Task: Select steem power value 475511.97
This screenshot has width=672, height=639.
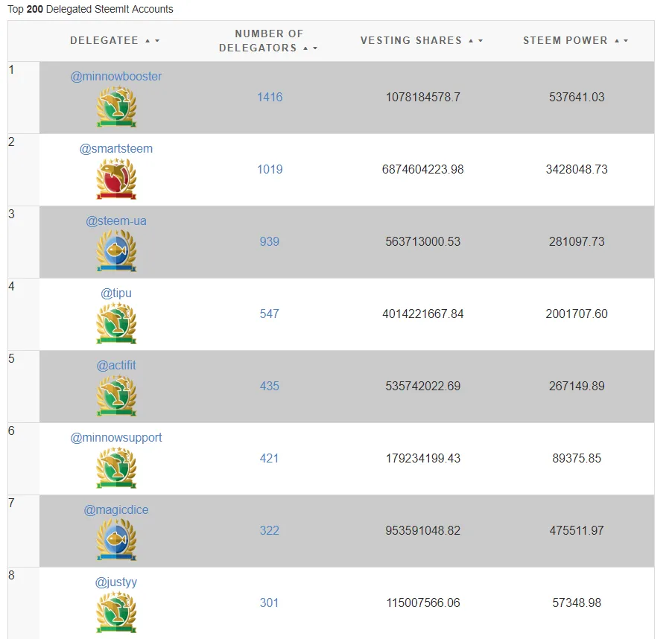Action: 577,531
